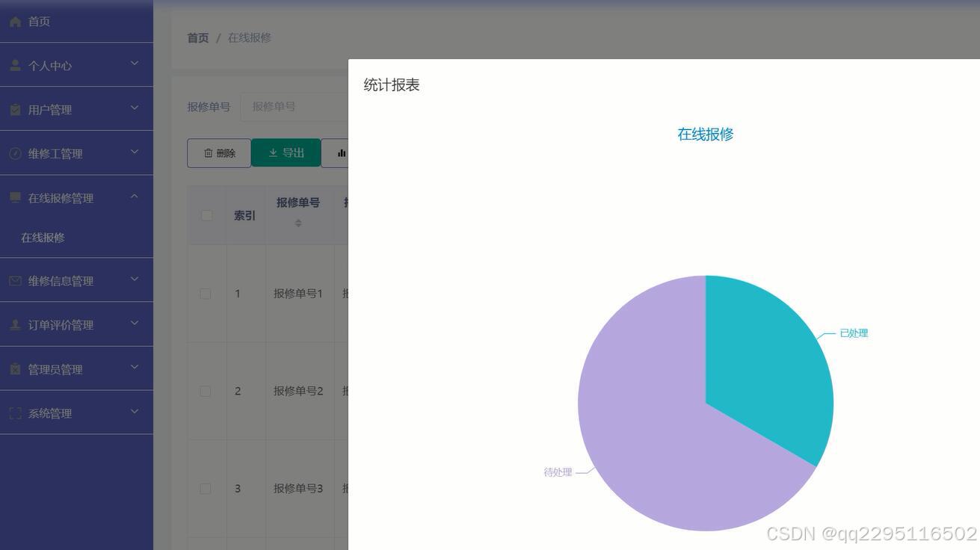
Task: Expand the 系统管理 menu chevron
Action: tap(135, 410)
